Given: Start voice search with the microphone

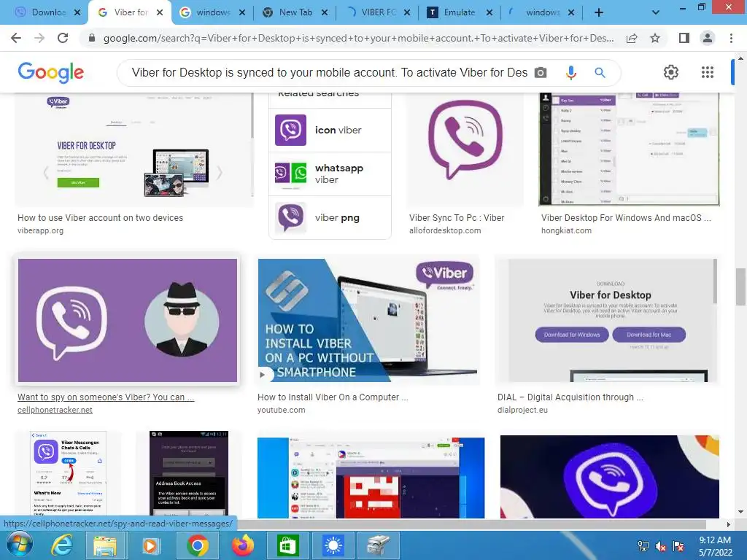Looking at the screenshot, I should tap(570, 73).
